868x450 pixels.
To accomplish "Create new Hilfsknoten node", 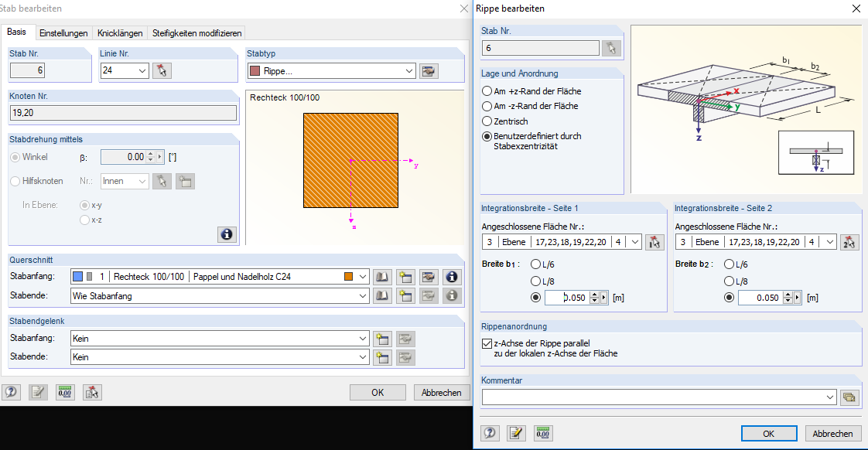I will tap(185, 181).
